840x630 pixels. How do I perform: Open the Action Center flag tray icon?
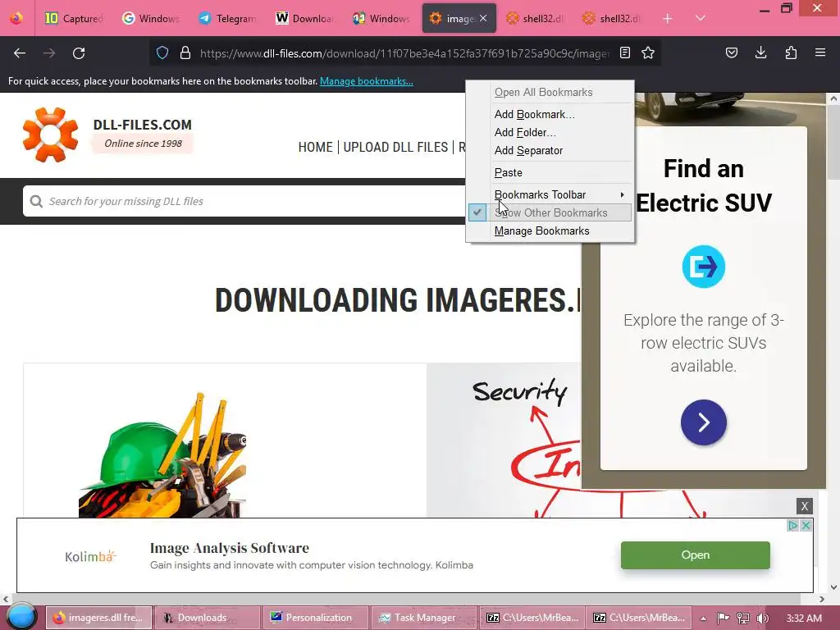[x=723, y=618]
